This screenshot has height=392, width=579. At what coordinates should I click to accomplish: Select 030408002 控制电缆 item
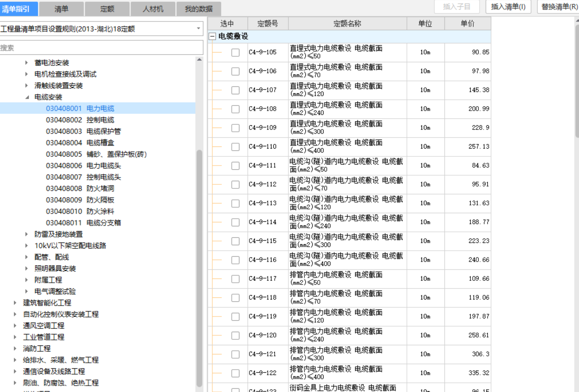pos(80,120)
